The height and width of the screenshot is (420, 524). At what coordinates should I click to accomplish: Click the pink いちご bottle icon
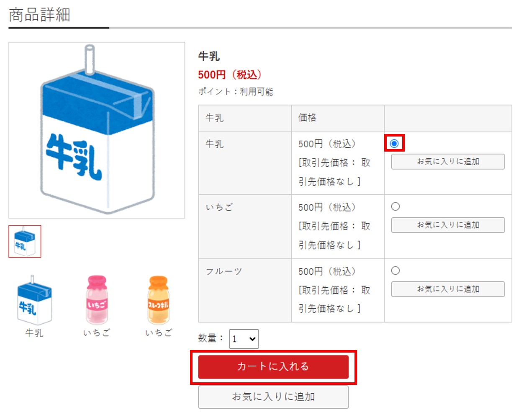click(x=97, y=300)
